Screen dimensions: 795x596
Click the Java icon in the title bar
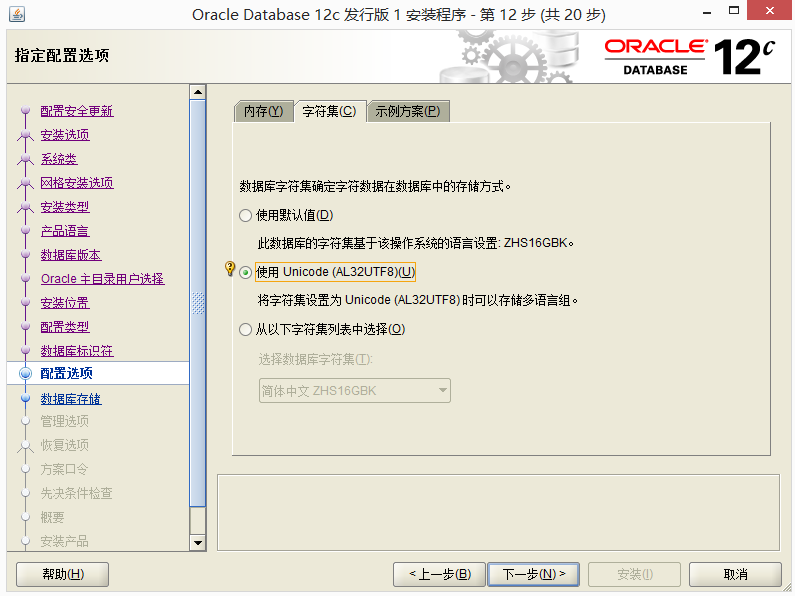17,14
